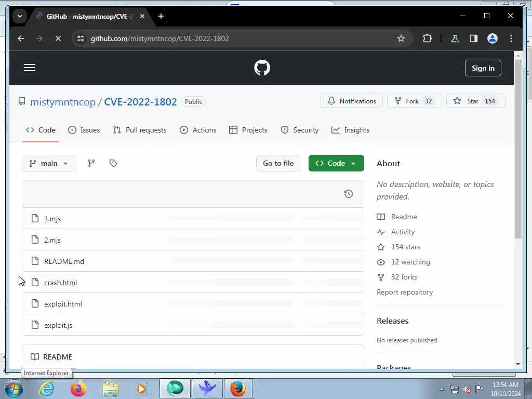The width and height of the screenshot is (532, 399).
Task: Stop page loading with X button
Action: 58,38
